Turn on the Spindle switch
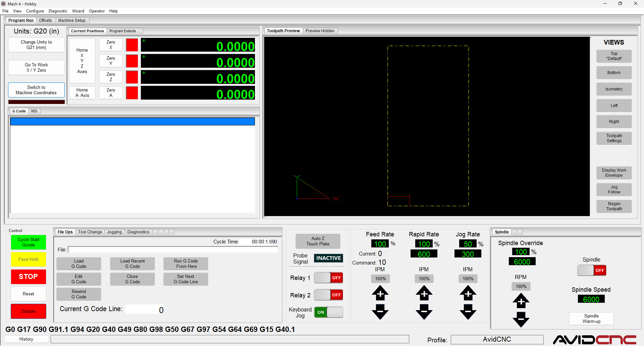Image resolution: width=644 pixels, height=346 pixels. click(592, 270)
